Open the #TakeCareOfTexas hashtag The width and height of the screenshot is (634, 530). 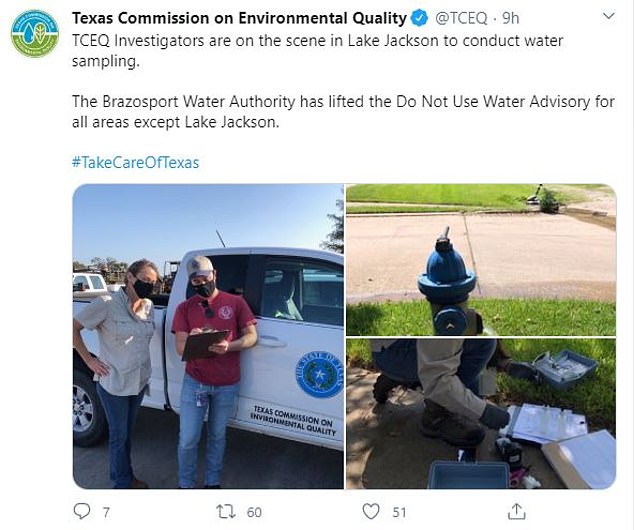135,163
